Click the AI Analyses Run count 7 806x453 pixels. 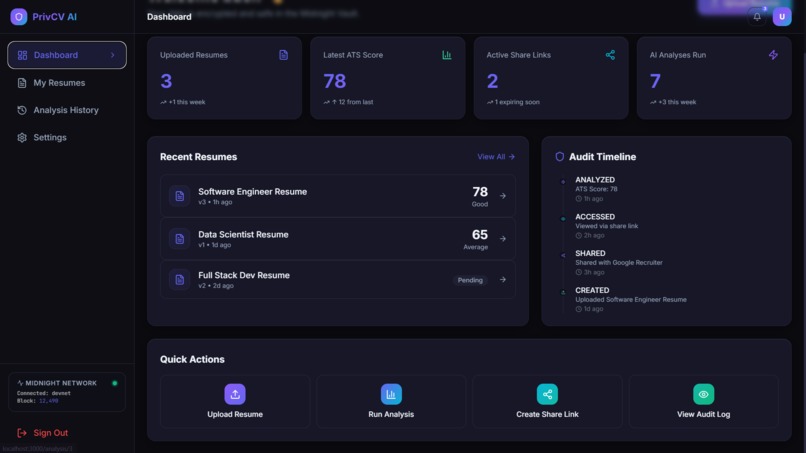click(x=655, y=81)
